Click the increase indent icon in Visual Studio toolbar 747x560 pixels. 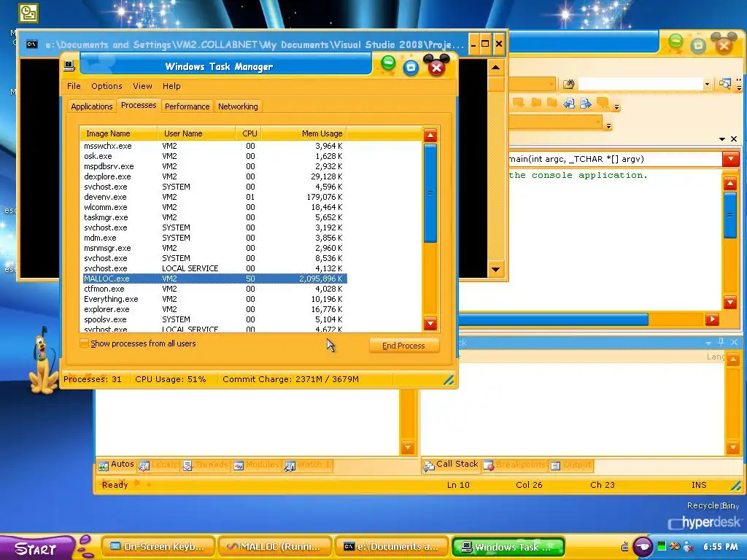(x=586, y=104)
